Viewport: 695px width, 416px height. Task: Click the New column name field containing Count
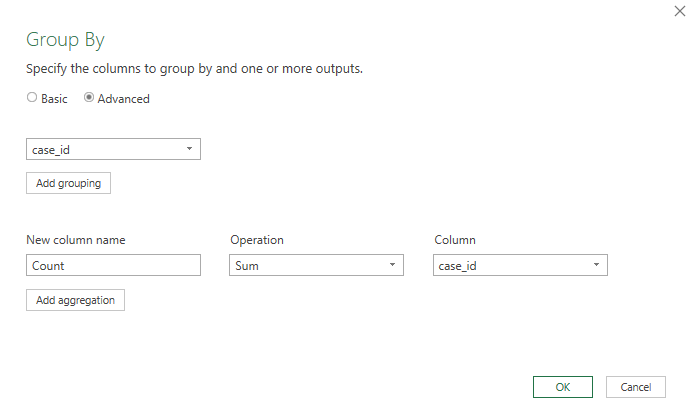[113, 265]
